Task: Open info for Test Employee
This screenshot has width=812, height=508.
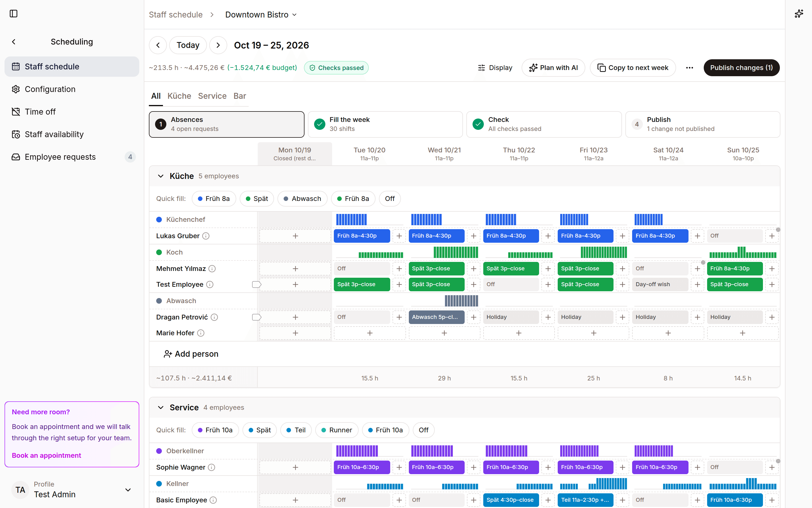Action: coord(210,284)
